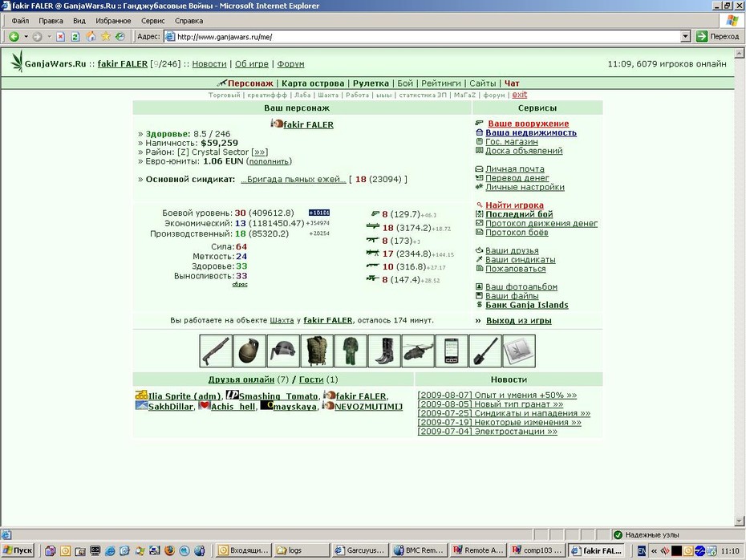The height and width of the screenshot is (560, 746).
Task: Click the armor vest item icon
Action: coord(317,351)
